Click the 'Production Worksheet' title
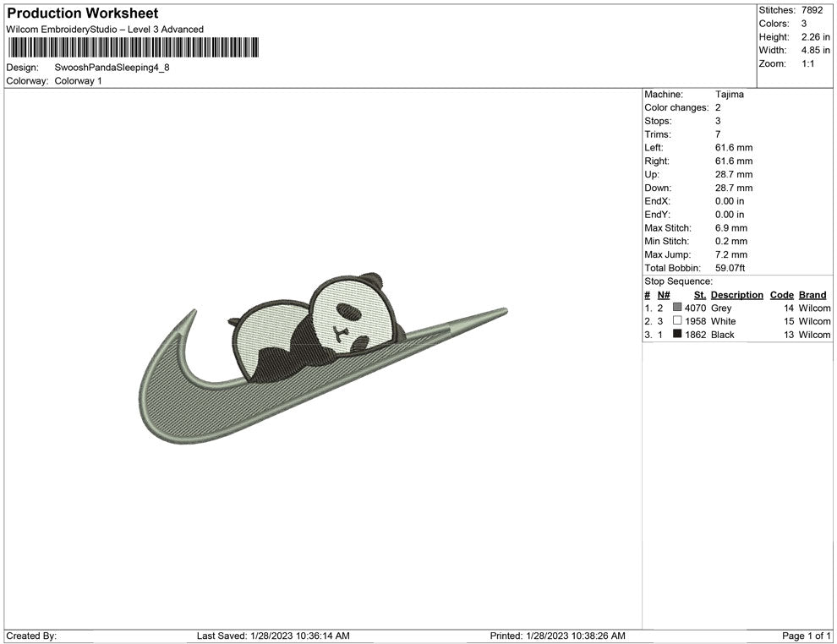The width and height of the screenshot is (837, 644). pyautogui.click(x=83, y=14)
